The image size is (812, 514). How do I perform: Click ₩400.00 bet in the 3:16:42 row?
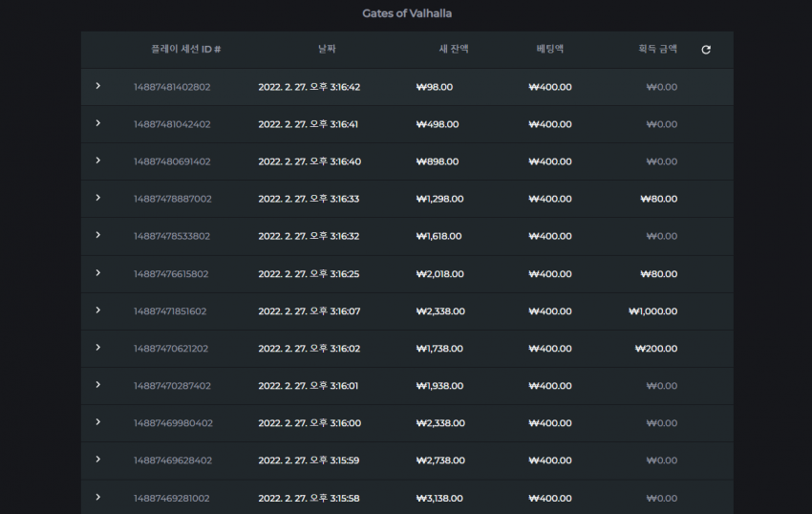(550, 87)
